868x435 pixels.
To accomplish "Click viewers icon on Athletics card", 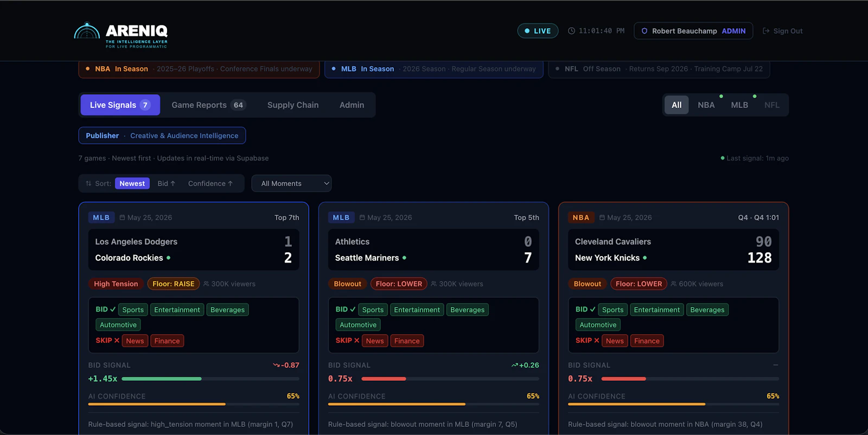I will 434,284.
